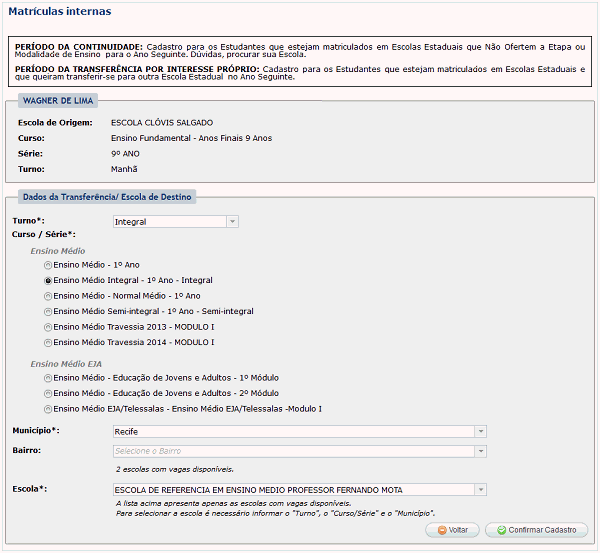The width and height of the screenshot is (600, 553).
Task: Click the orange icon on the Voltar button
Action: tap(443, 530)
